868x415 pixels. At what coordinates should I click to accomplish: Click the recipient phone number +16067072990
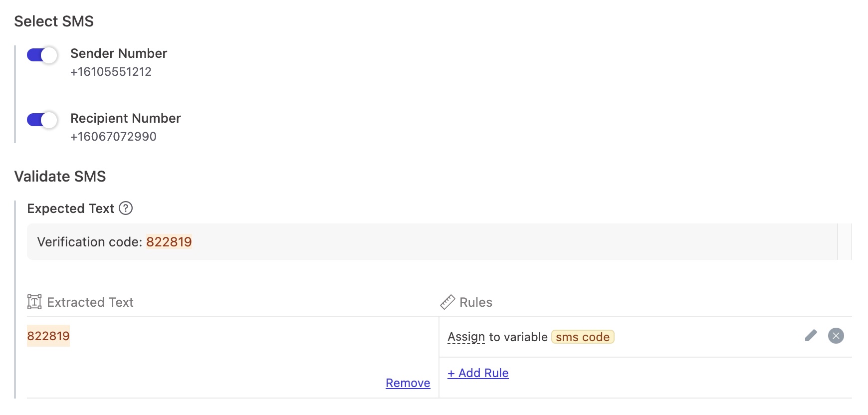pos(113,137)
